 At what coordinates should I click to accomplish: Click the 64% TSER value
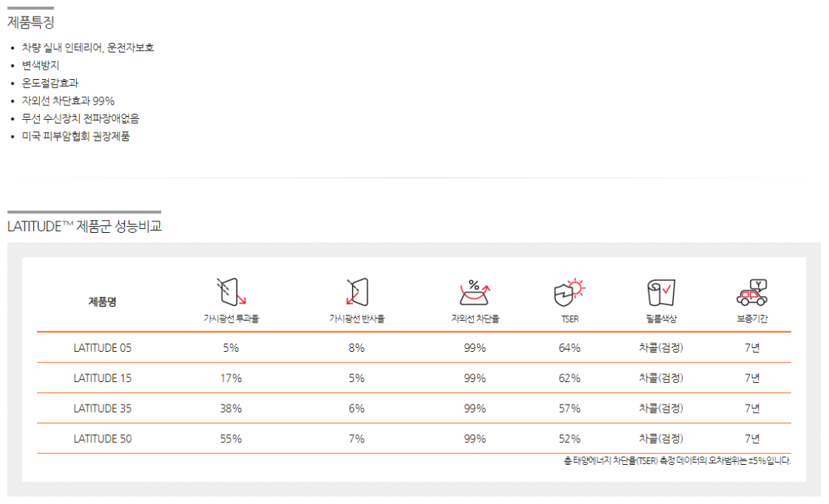pyautogui.click(x=570, y=347)
